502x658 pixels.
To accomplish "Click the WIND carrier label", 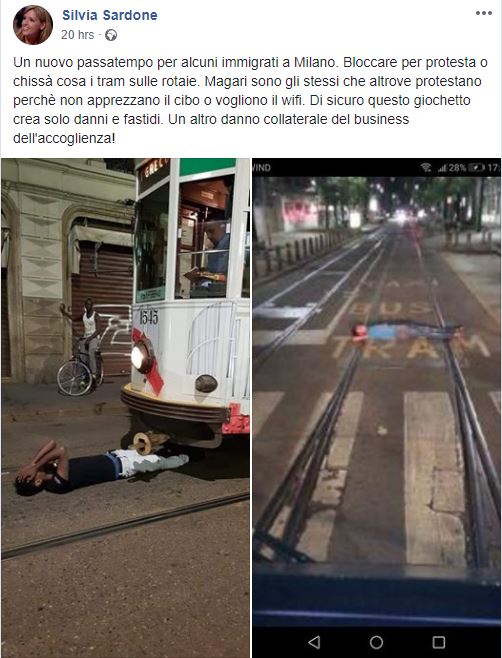I will pyautogui.click(x=261, y=168).
